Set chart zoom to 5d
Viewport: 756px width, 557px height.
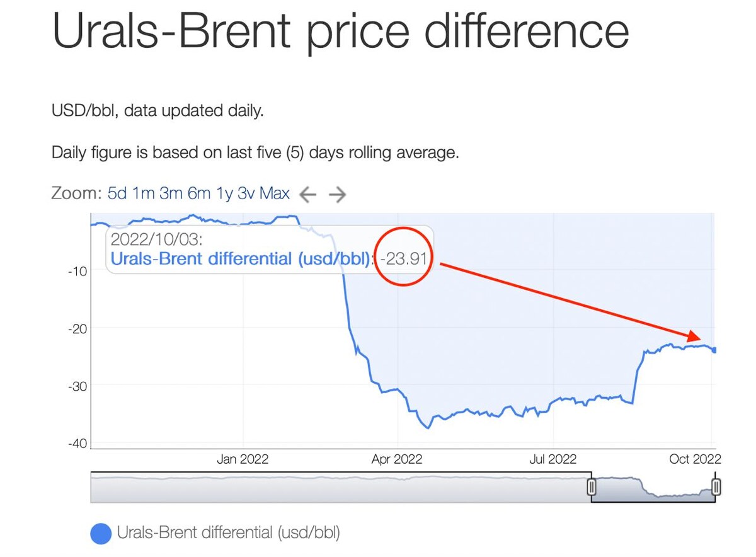117,193
